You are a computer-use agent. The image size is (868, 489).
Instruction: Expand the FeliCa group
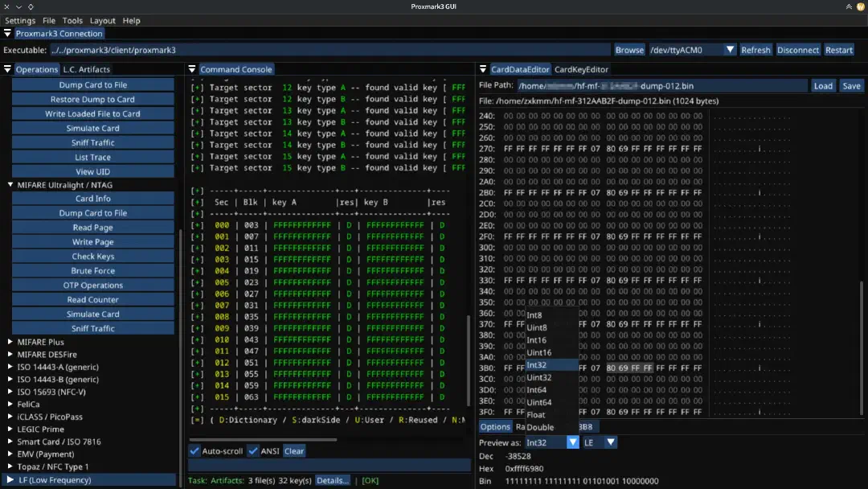10,405
